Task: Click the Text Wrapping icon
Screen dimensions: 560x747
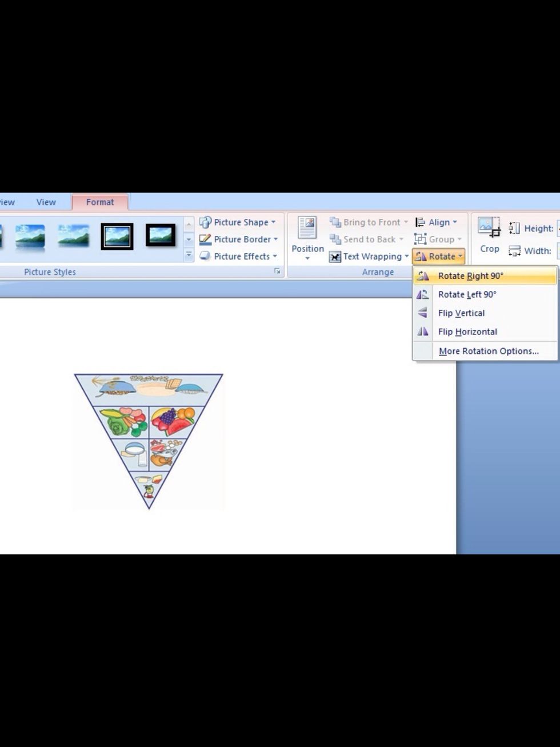Action: 335,257
